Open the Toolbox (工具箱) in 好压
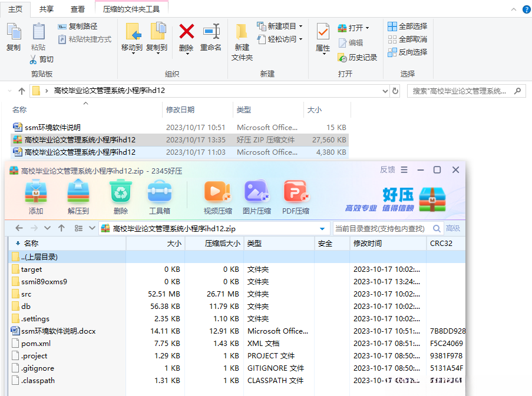This screenshot has height=396, width=532. [160, 191]
